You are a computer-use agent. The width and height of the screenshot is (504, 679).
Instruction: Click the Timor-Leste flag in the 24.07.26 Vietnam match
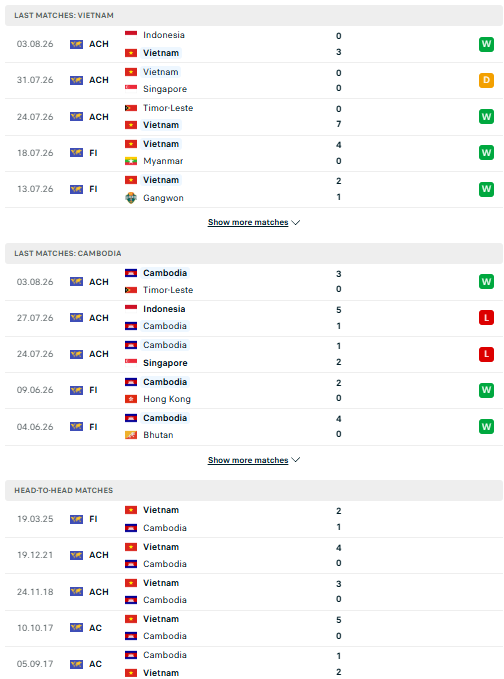131,108
